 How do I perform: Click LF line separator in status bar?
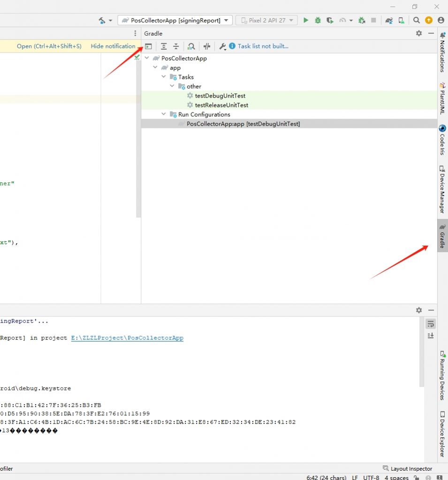(355, 478)
